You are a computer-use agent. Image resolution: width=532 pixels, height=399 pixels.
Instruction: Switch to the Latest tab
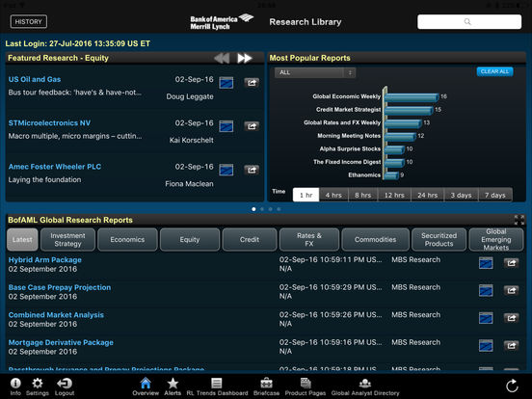22,240
